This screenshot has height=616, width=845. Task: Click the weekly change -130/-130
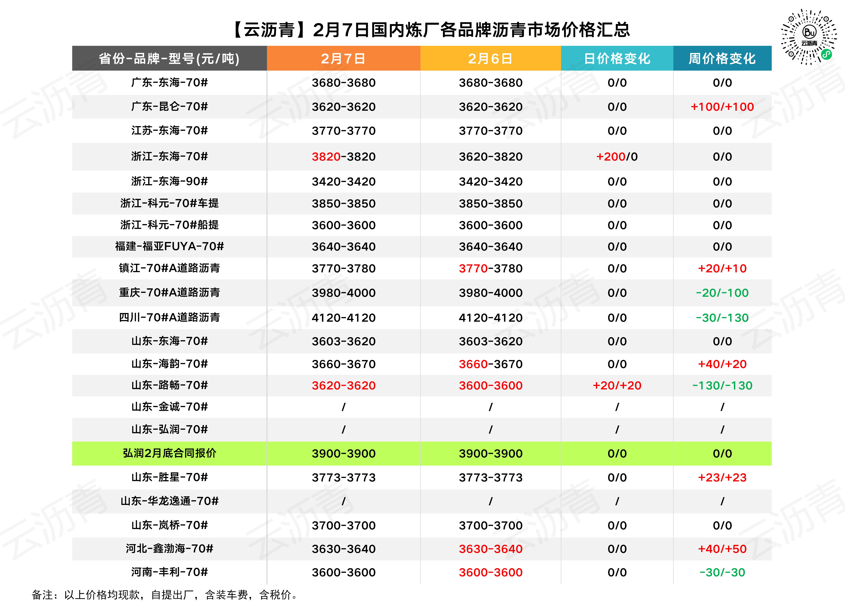coord(722,386)
